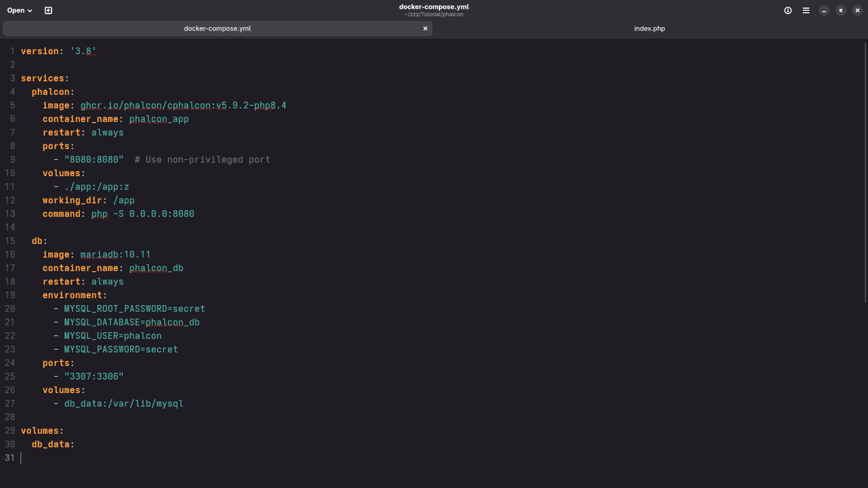Click MYSQL_DATABASE=phalcon_db entry

[x=132, y=322]
